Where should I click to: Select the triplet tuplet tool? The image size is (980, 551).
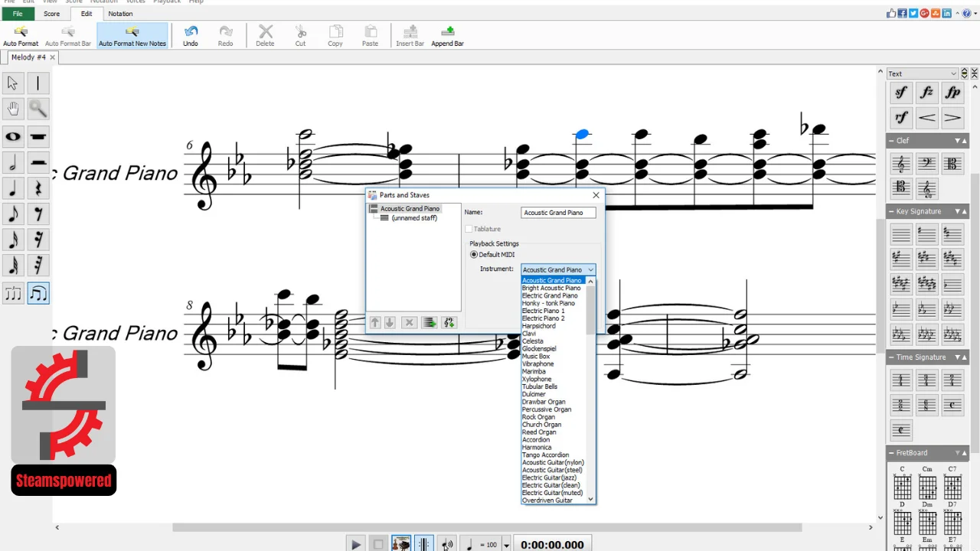[x=13, y=293]
